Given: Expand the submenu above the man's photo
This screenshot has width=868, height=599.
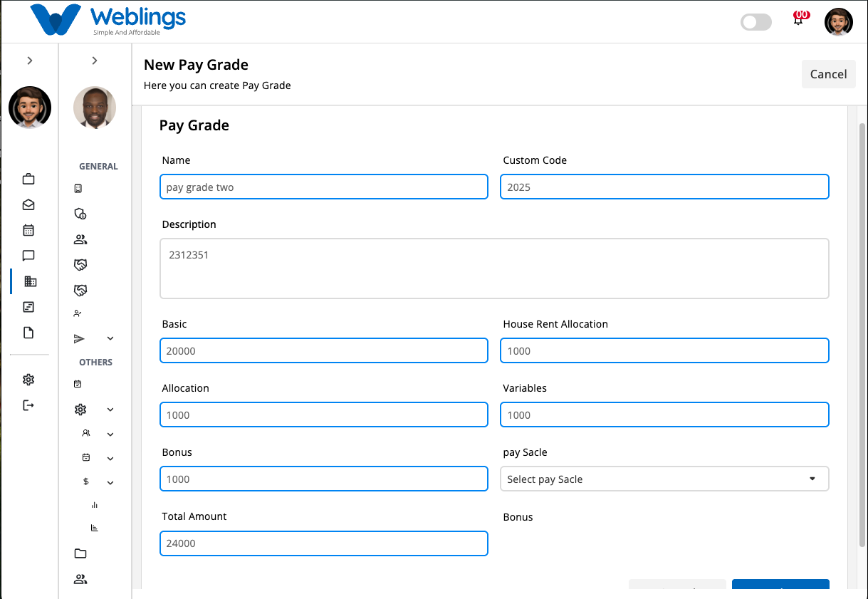Looking at the screenshot, I should click(x=95, y=61).
